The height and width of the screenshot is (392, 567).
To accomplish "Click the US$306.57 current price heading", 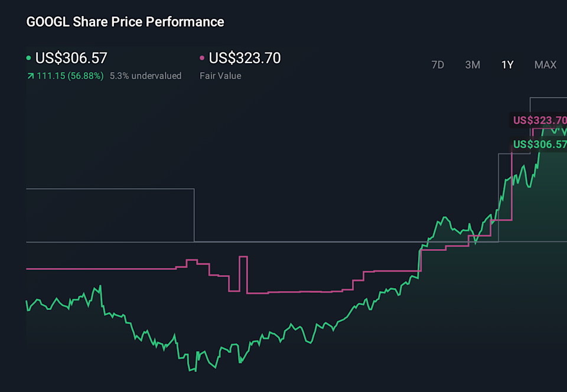I will pos(71,58).
